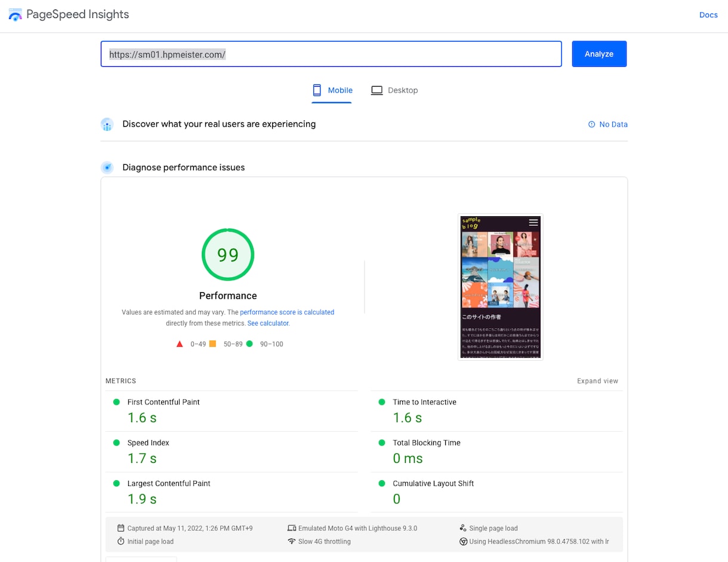
Task: Click the Time to Interactive label
Action: click(424, 402)
